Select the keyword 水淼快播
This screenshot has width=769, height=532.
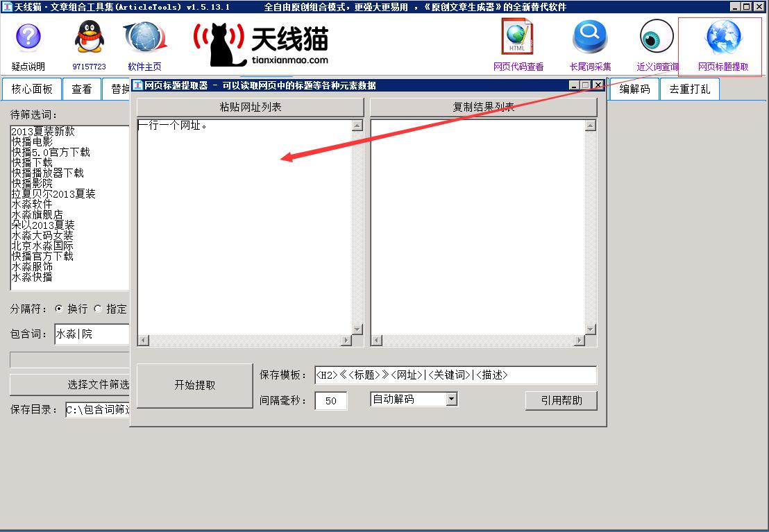click(x=32, y=277)
